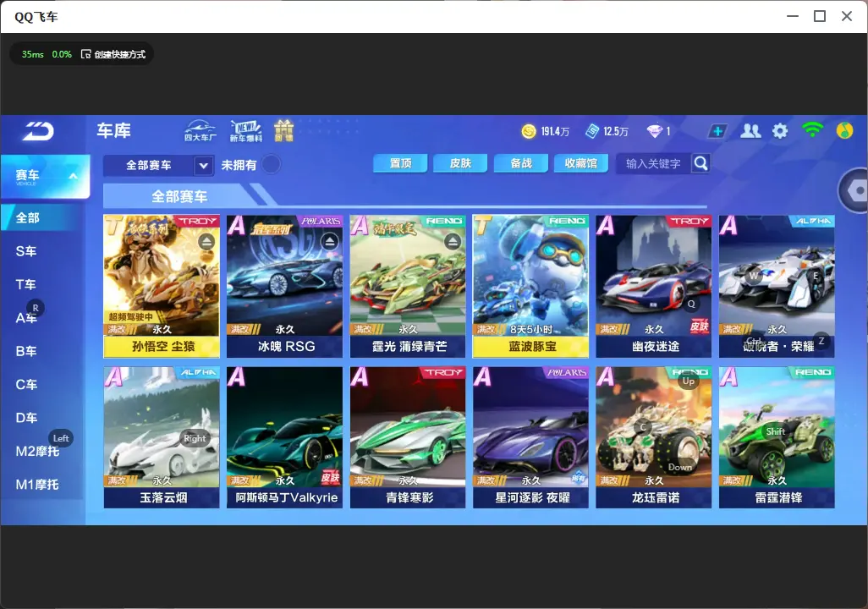Screen dimensions: 868x609
Task: Select the 霆光 蒲绿青芒 car card
Action: (x=408, y=286)
